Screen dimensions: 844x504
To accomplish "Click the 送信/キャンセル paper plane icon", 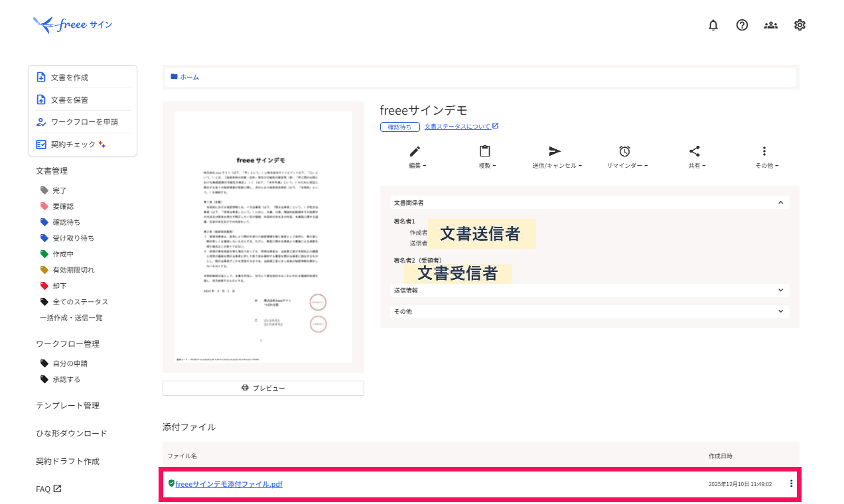I will [x=556, y=151].
